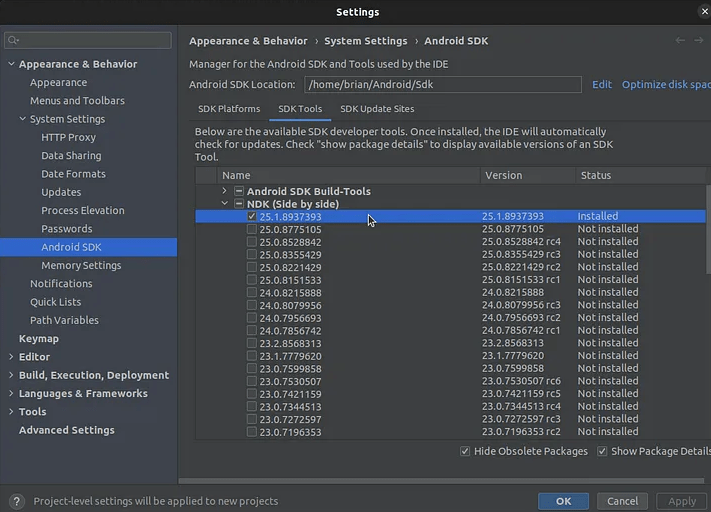Open Process Elevation settings
711x512 pixels.
[x=83, y=210]
